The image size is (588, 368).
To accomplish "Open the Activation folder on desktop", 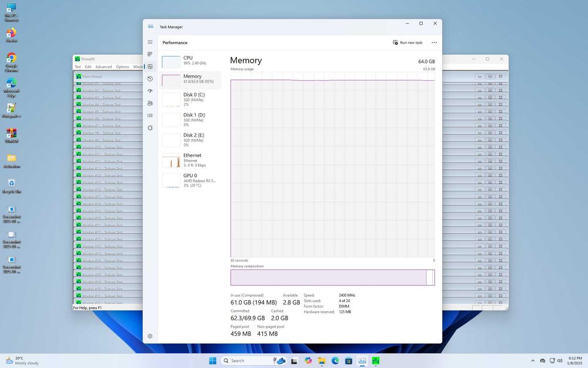I will pyautogui.click(x=11, y=161).
